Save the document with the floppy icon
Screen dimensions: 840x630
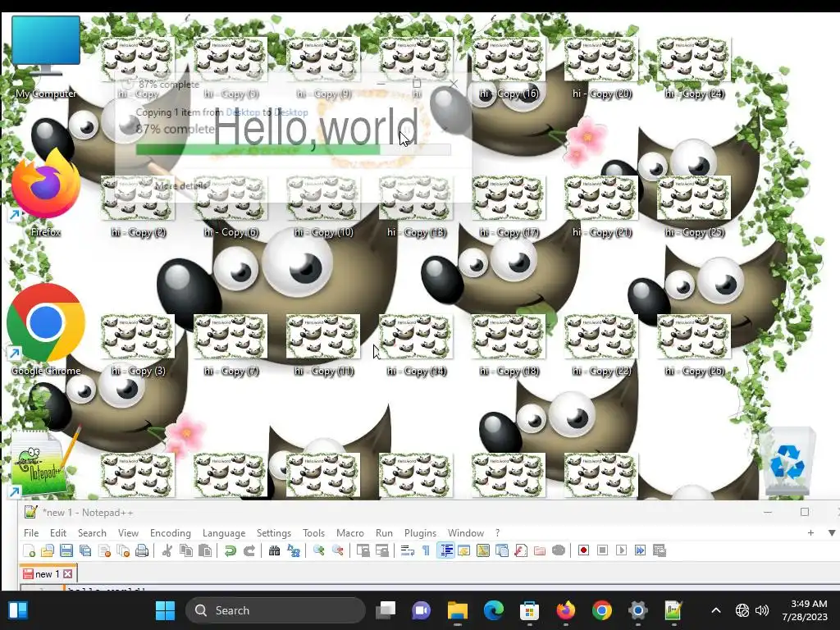(66, 550)
